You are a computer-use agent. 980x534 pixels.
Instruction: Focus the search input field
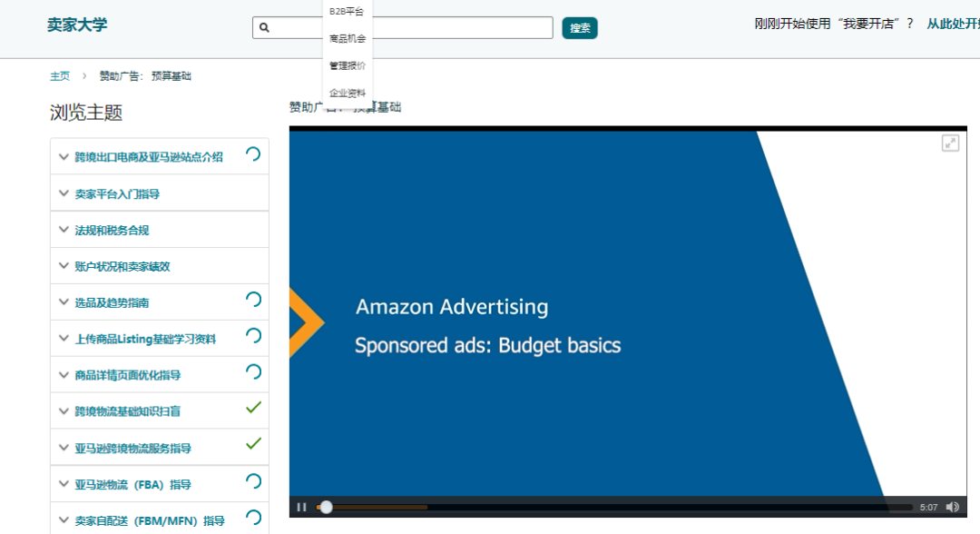(403, 27)
